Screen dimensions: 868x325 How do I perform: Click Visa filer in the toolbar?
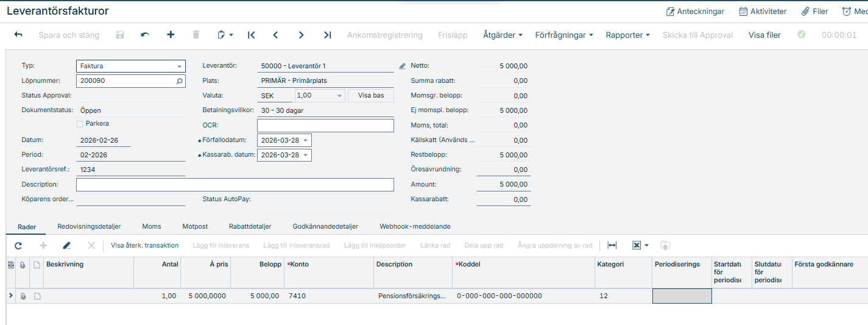(764, 35)
